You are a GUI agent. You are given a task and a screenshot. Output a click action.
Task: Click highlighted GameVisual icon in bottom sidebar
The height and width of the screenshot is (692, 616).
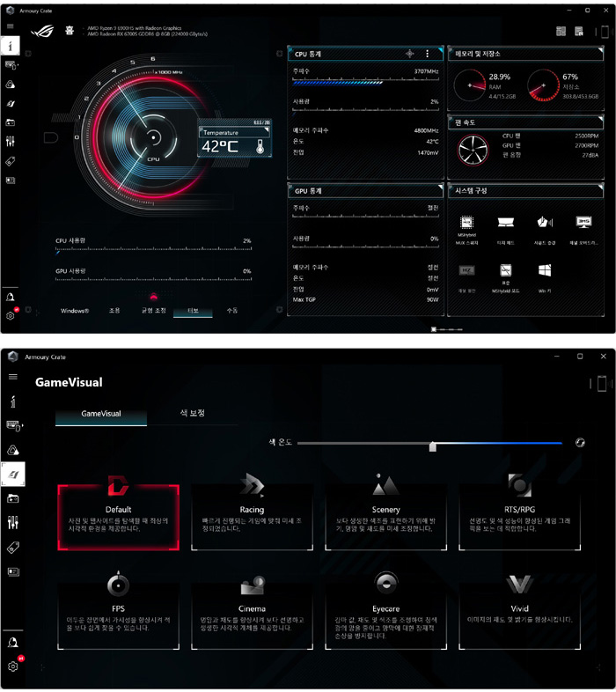13,475
